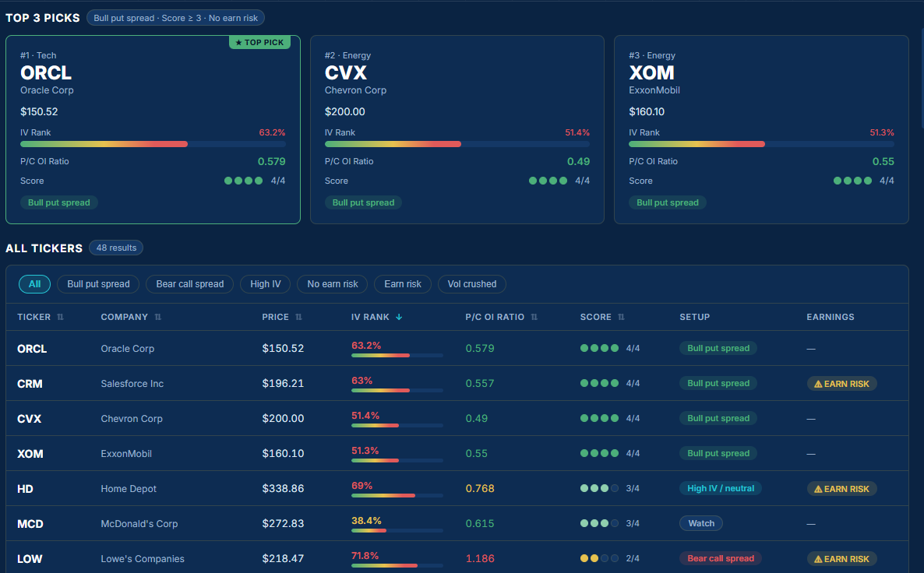Click High IV / neutral tag in HD row
This screenshot has height=573, width=924.
[x=721, y=488]
